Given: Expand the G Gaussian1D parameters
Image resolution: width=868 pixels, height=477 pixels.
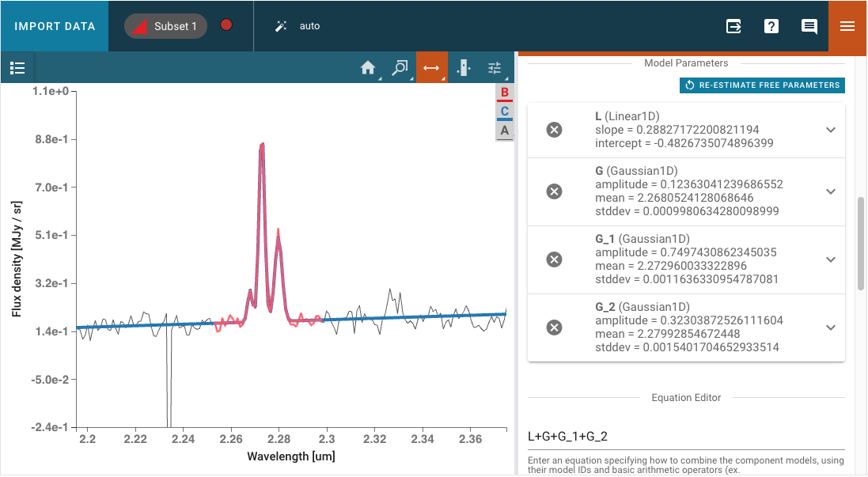Looking at the screenshot, I should pyautogui.click(x=830, y=191).
